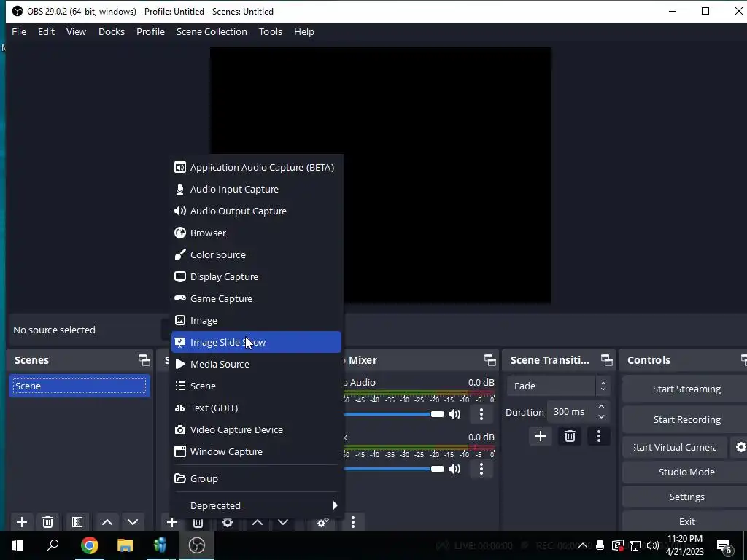Open the Fade transition dropdown
The image size is (747, 560).
(x=558, y=386)
